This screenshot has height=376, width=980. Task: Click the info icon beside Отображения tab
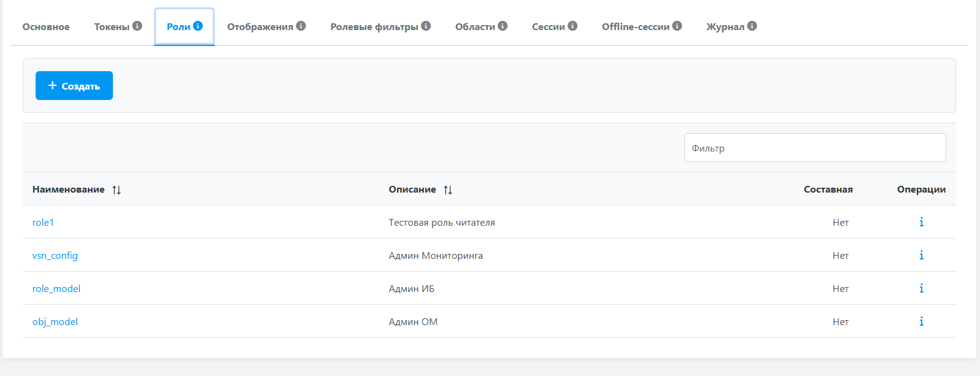click(x=301, y=26)
